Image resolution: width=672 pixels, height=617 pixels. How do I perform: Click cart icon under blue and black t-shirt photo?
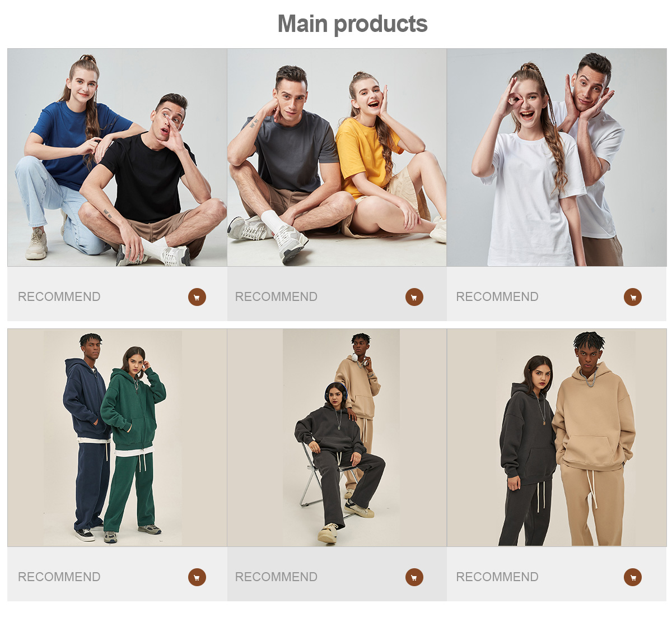(197, 297)
